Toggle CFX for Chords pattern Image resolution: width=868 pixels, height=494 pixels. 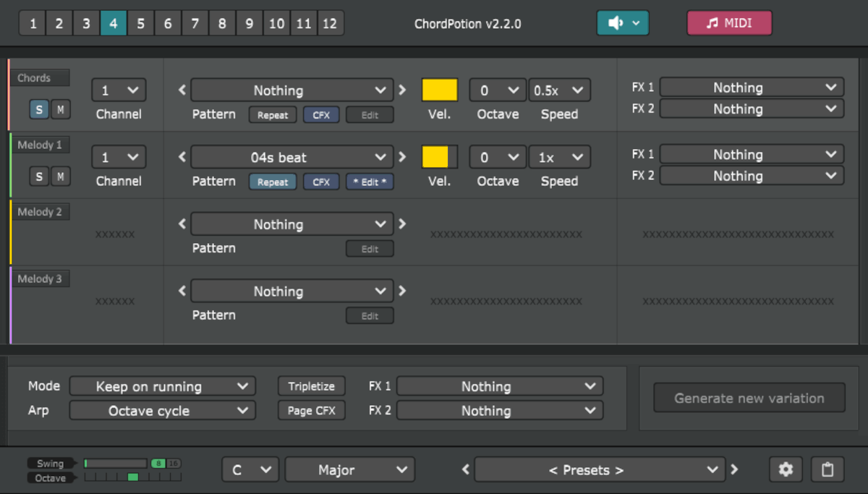(x=321, y=115)
